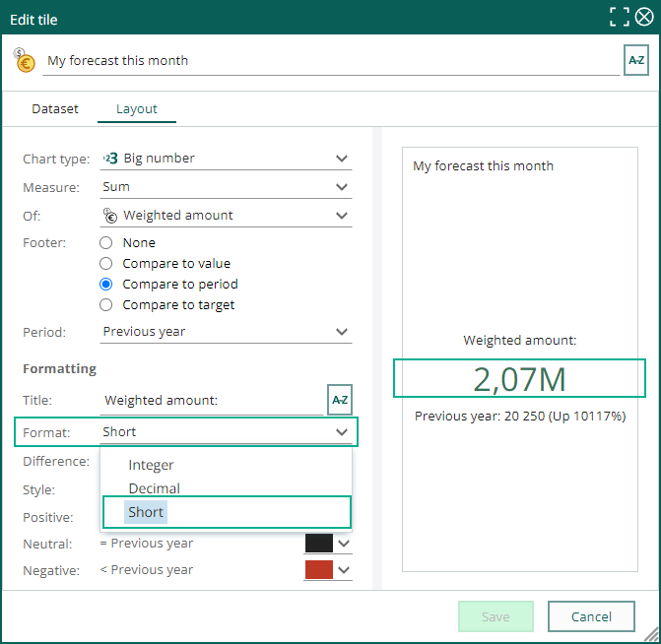This screenshot has height=644, width=661.
Task: Click the = Previous year neutral label
Action: click(146, 544)
